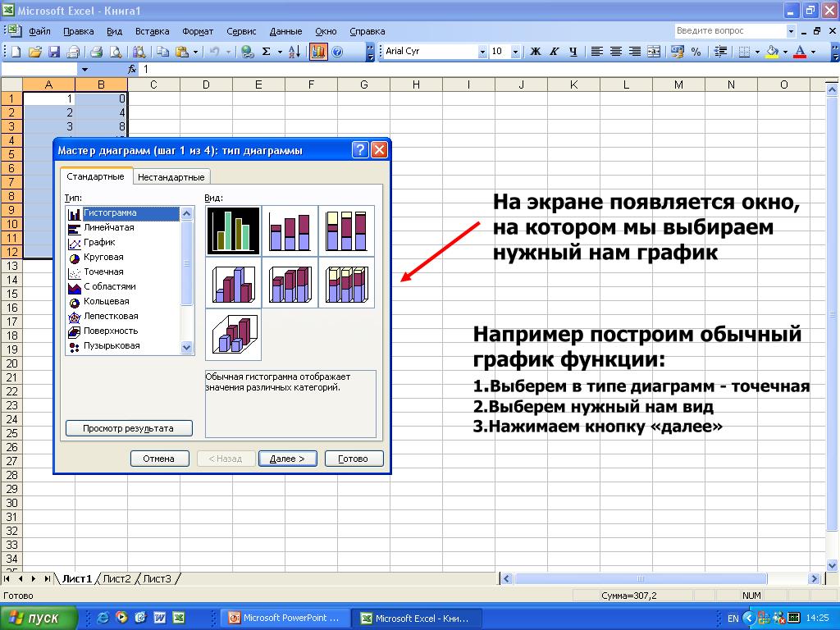The height and width of the screenshot is (630, 840).
Task: Click the New workbook icon
Action: [16, 52]
